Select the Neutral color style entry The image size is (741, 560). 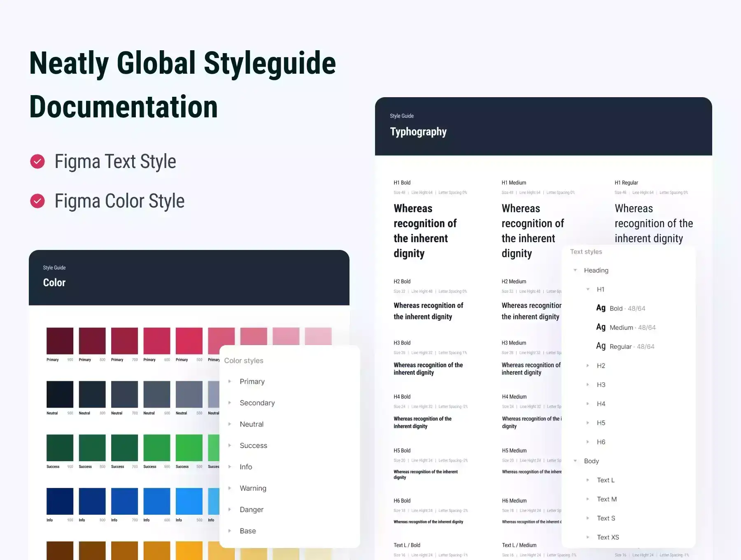click(252, 424)
